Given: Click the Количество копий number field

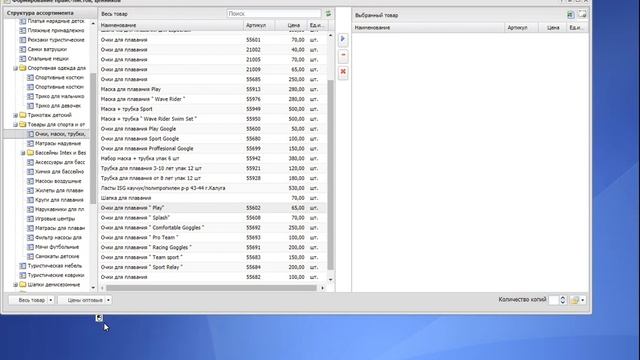Looking at the screenshot, I should (x=553, y=300).
